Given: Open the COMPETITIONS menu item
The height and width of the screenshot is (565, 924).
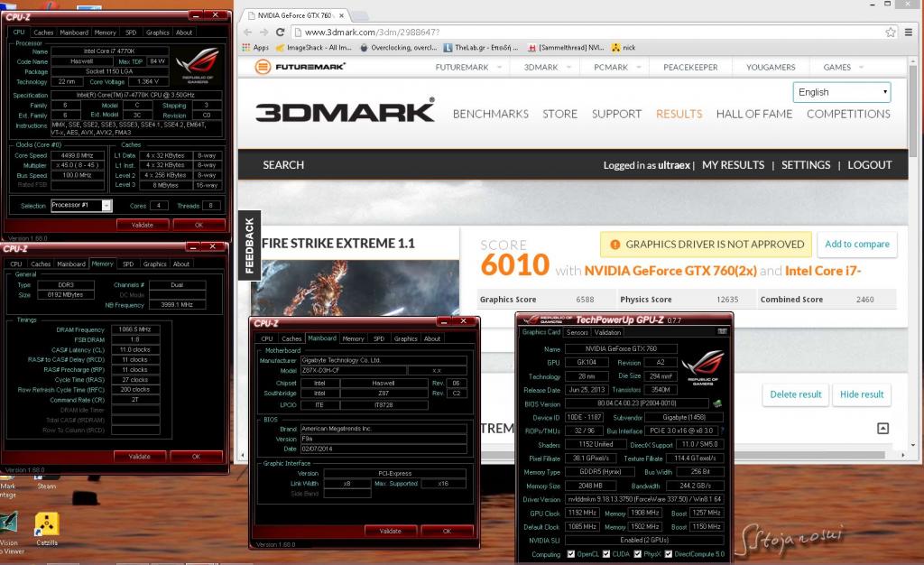Looking at the screenshot, I should pos(848,114).
